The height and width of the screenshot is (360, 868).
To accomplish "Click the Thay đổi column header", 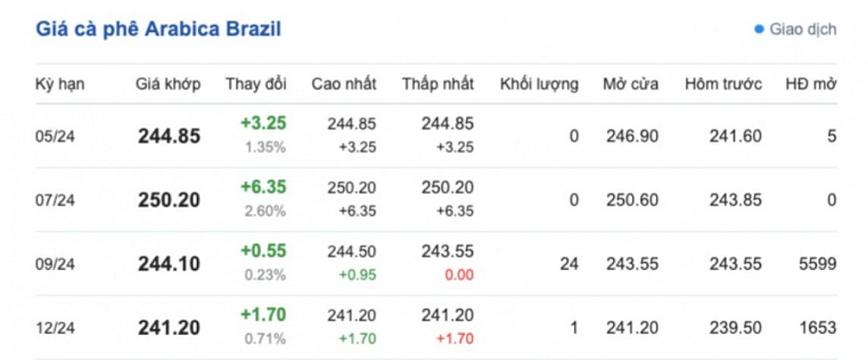I will pyautogui.click(x=256, y=84).
